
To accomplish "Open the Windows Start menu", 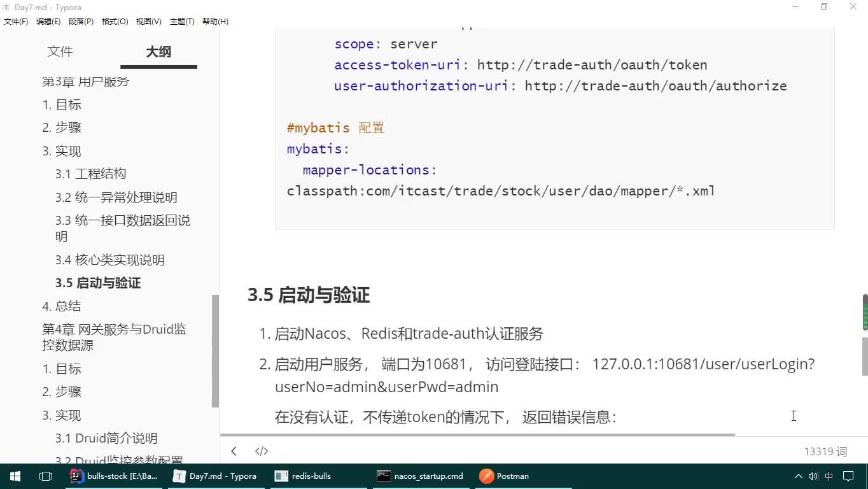I will pos(15,476).
